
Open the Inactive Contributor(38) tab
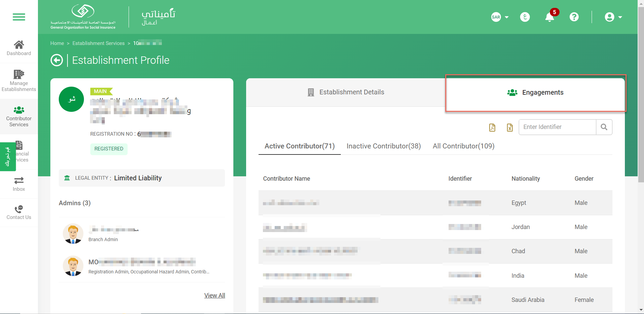pyautogui.click(x=383, y=146)
